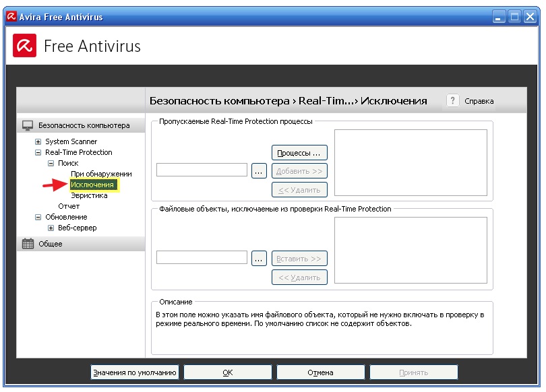Click << Удалить under the file objects section
The width and height of the screenshot is (546, 392).
[299, 277]
